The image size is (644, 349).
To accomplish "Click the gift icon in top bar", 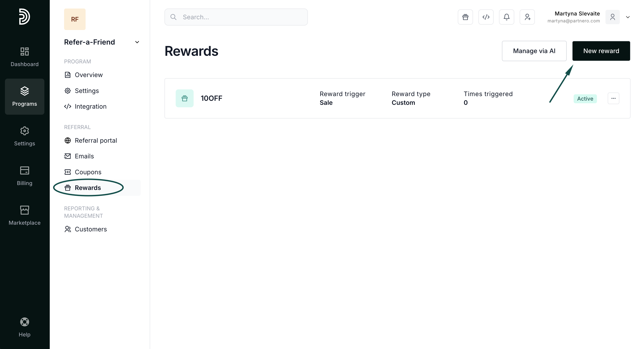I will coord(465,17).
